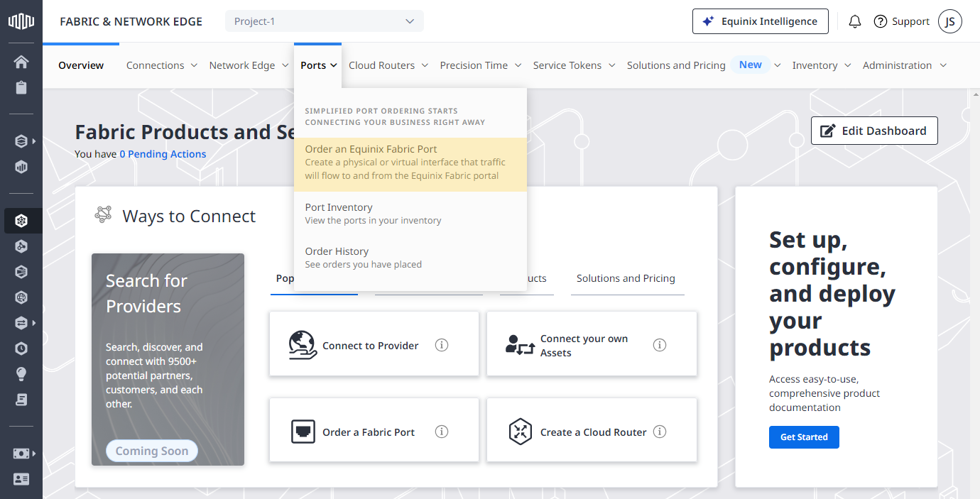Screen dimensions: 980x499
Task: Open the money bill sidebar icon
Action: (21, 453)
